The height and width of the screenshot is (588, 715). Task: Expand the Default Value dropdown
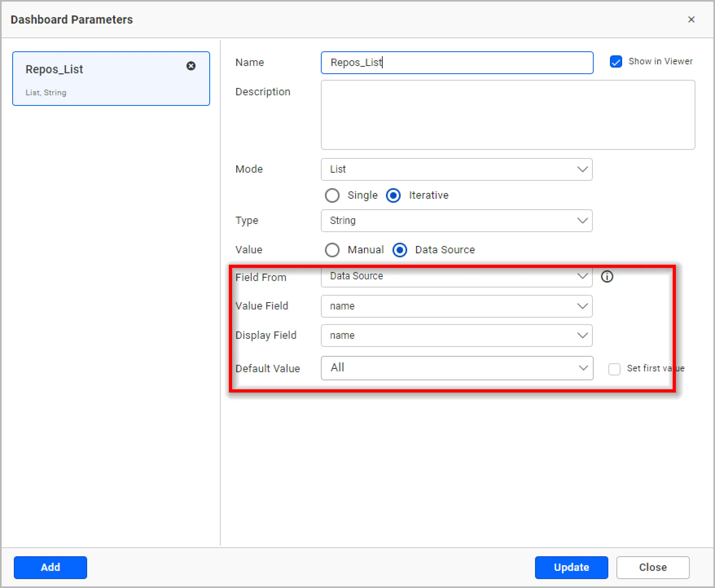point(456,368)
